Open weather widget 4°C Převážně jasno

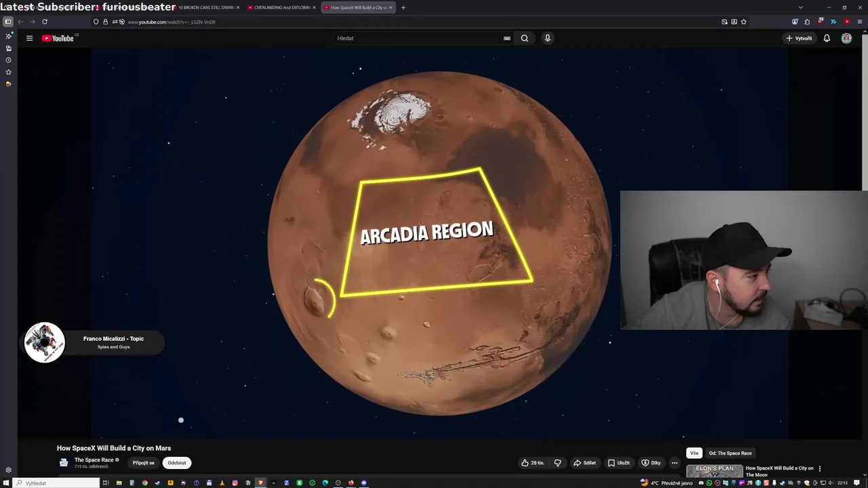click(667, 483)
